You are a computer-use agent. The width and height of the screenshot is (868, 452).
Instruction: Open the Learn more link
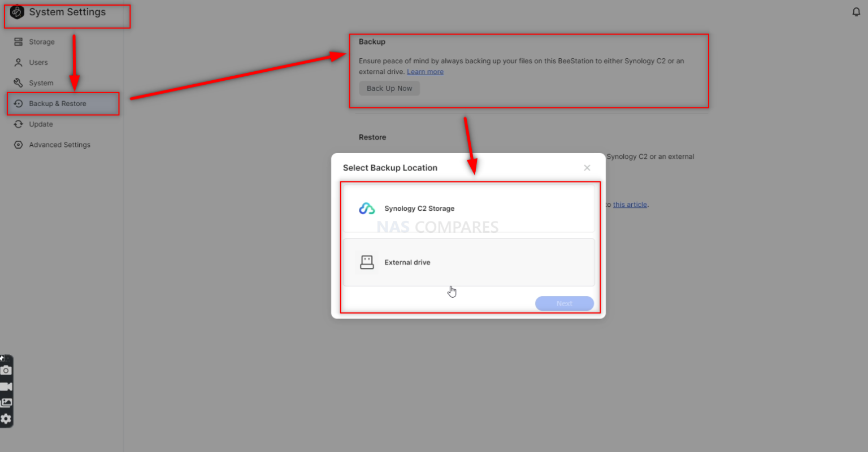coord(425,71)
